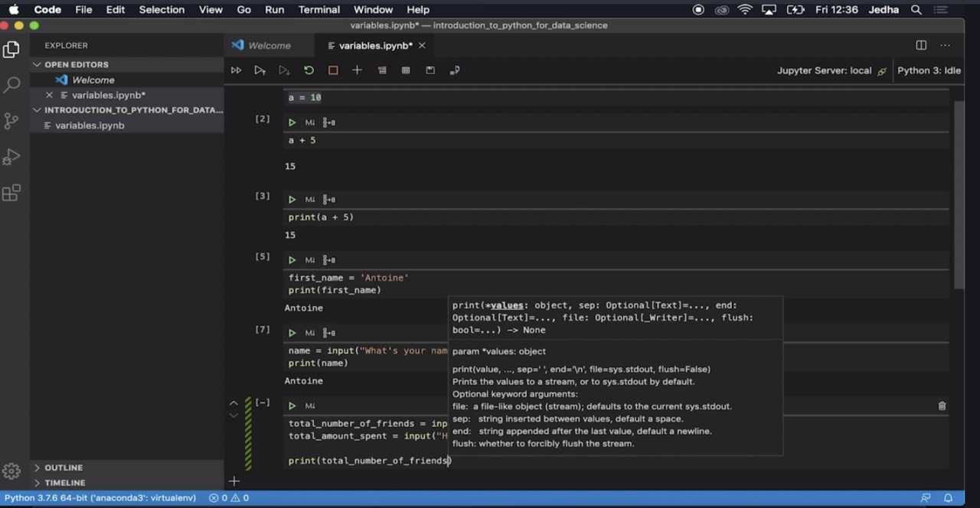Viewport: 980px width, 508px height.
Task: Expand the Timeline panel
Action: (64, 483)
